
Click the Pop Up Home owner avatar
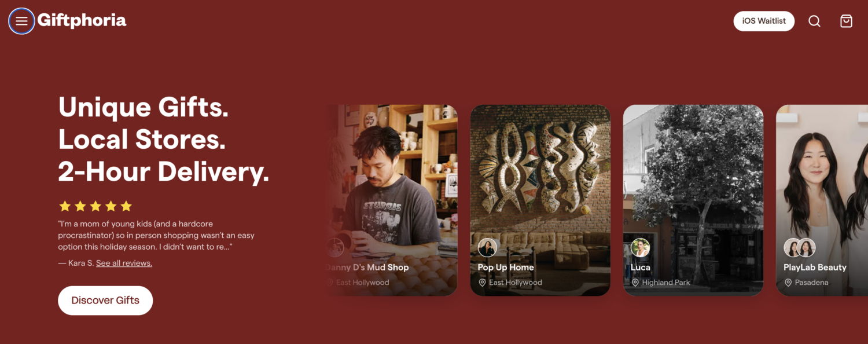pyautogui.click(x=487, y=248)
